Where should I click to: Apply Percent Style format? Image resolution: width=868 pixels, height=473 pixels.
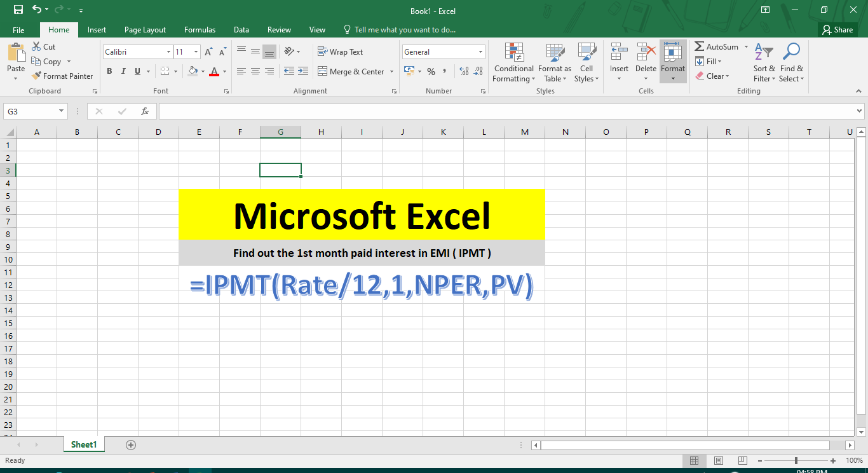click(x=431, y=71)
